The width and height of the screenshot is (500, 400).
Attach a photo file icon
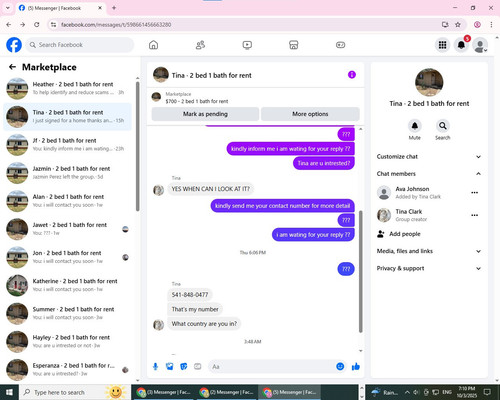point(170,367)
